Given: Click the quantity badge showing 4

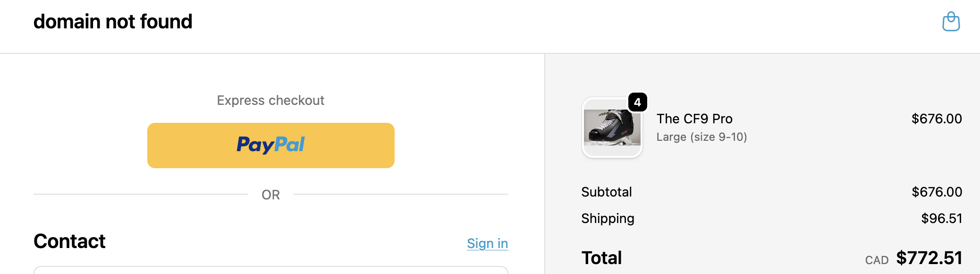Looking at the screenshot, I should (x=637, y=102).
